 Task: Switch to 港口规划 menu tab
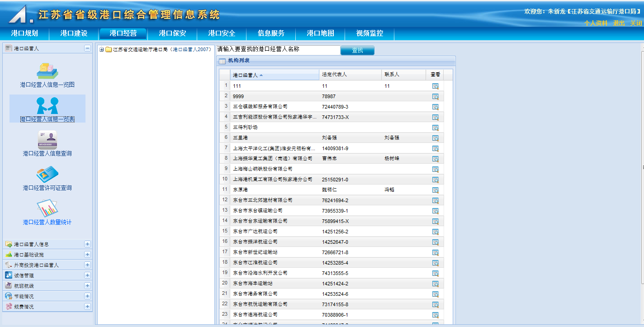(24, 33)
